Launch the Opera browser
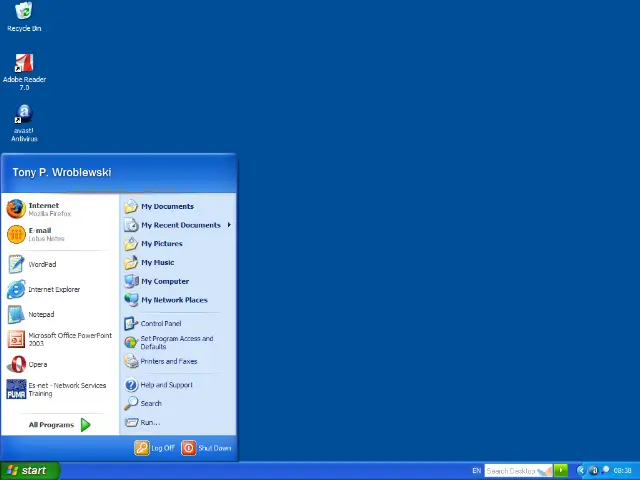 coord(37,365)
